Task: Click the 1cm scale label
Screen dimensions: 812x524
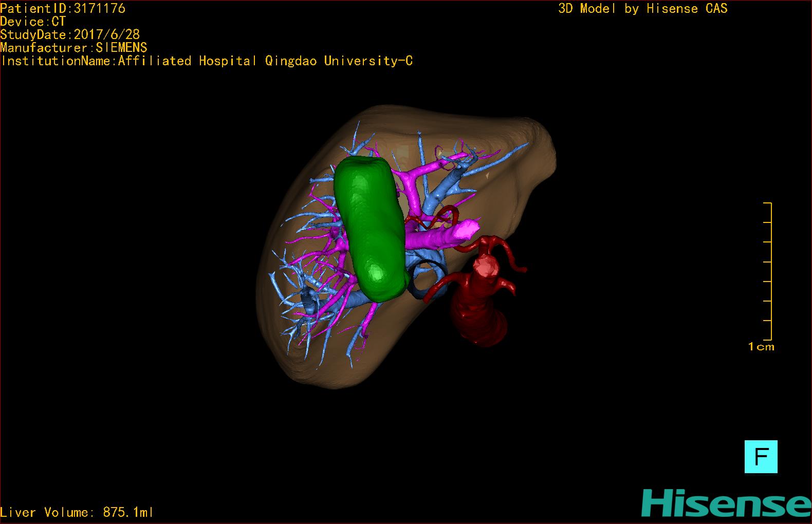Action: coord(761,347)
